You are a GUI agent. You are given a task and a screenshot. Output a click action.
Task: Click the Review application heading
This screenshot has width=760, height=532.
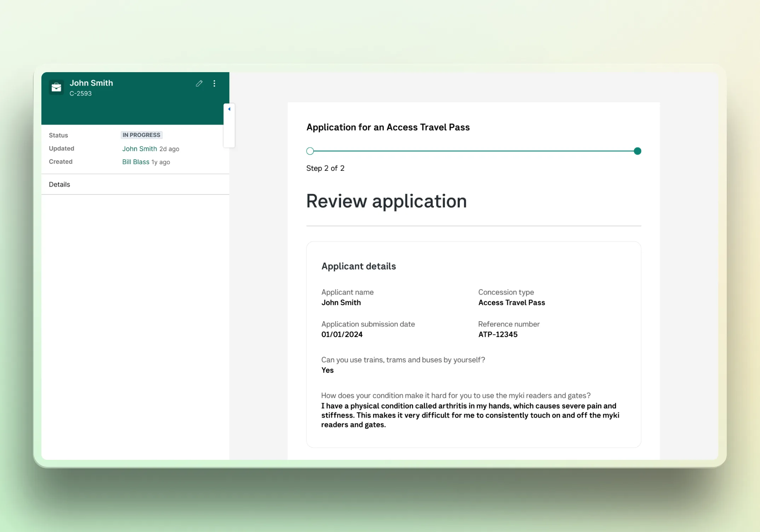pos(386,201)
